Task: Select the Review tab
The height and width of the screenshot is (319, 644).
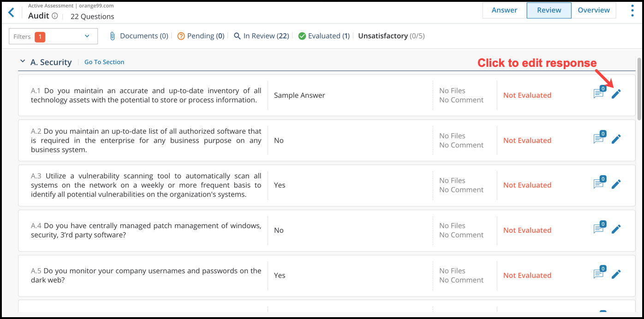Action: pyautogui.click(x=549, y=10)
